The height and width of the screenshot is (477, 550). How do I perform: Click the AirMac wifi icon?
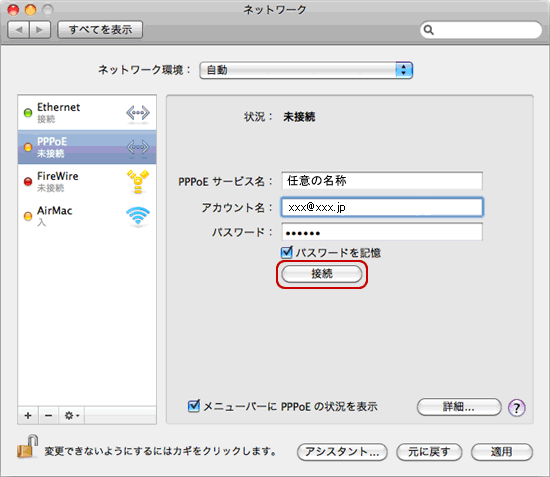click(x=138, y=216)
